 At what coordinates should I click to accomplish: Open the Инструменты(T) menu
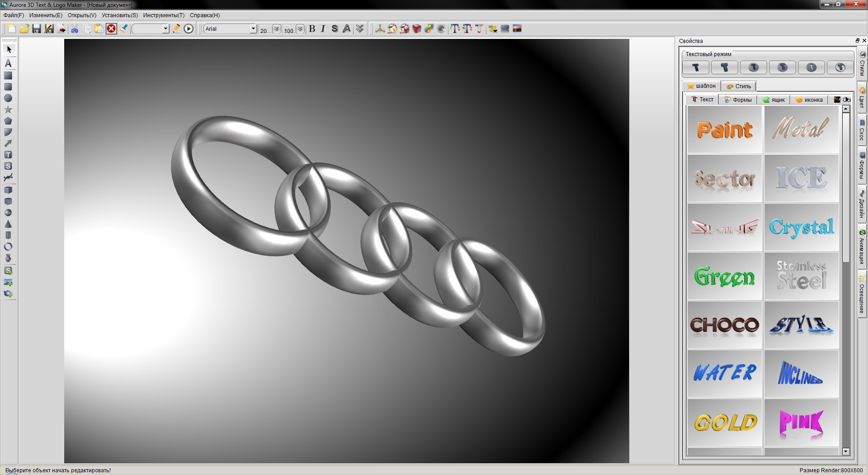point(164,15)
